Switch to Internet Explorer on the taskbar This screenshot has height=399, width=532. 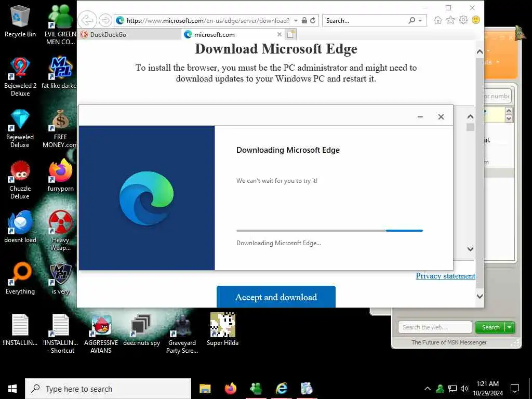281,389
